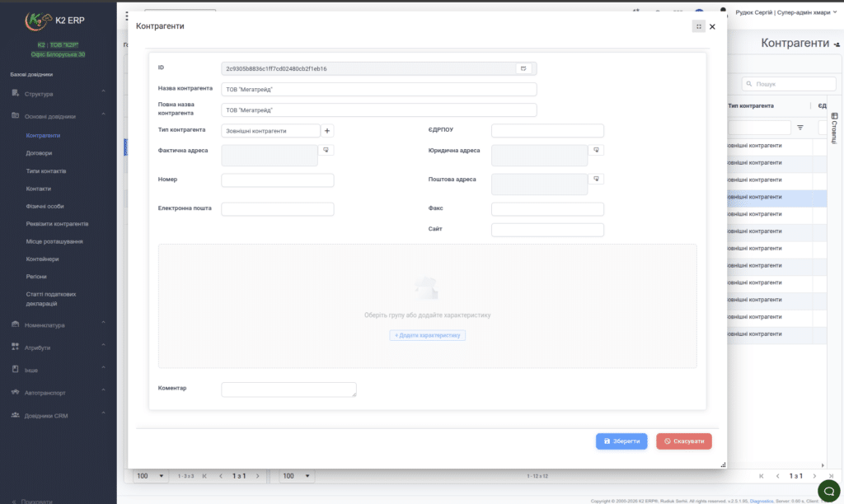Expand the dialog with fullscreen icon
Screen dimensions: 844x504
tap(698, 26)
